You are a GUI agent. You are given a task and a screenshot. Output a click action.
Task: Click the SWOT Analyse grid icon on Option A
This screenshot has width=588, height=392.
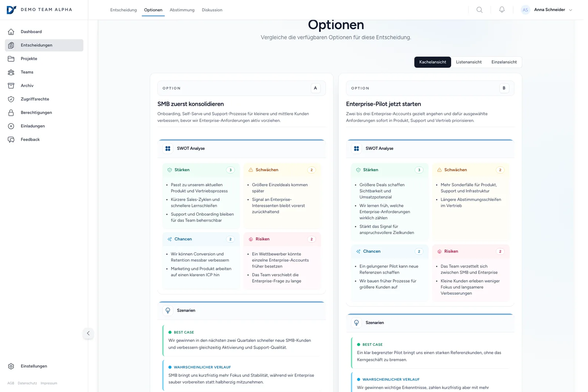click(168, 148)
